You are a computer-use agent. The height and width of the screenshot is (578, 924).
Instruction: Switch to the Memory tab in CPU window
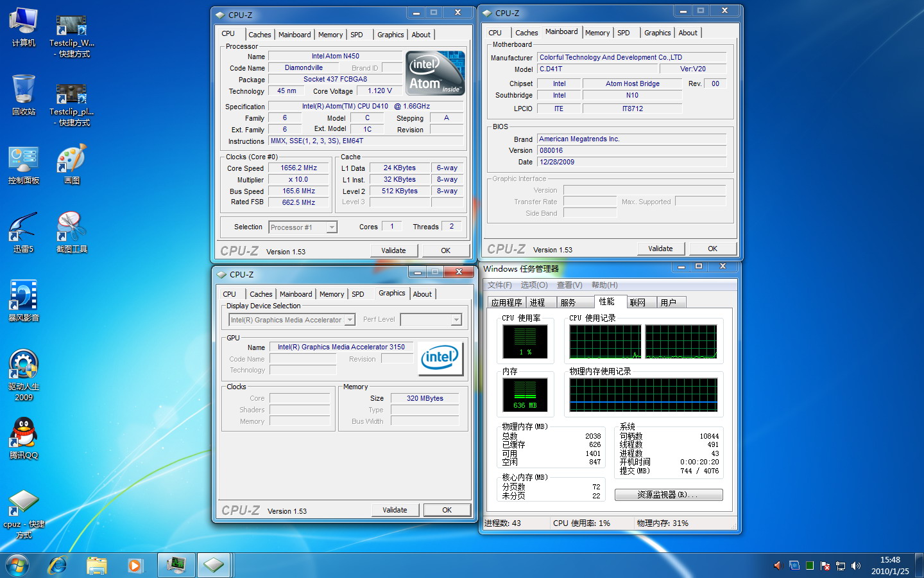point(330,35)
